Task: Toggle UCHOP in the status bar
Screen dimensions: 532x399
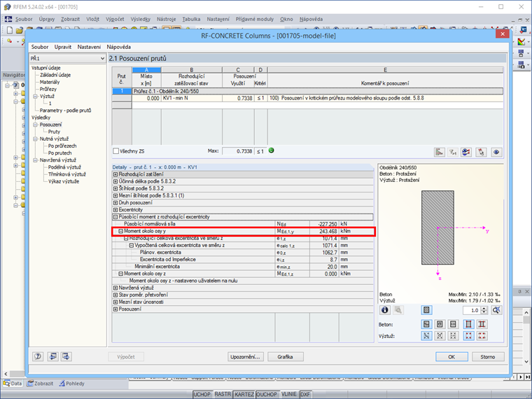Action: (202, 394)
